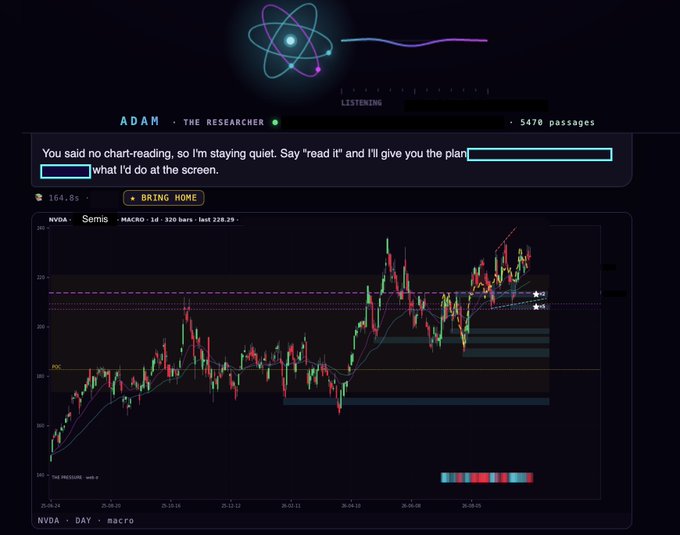Click the NVDA · DAY · macro footer caption

pos(86,520)
